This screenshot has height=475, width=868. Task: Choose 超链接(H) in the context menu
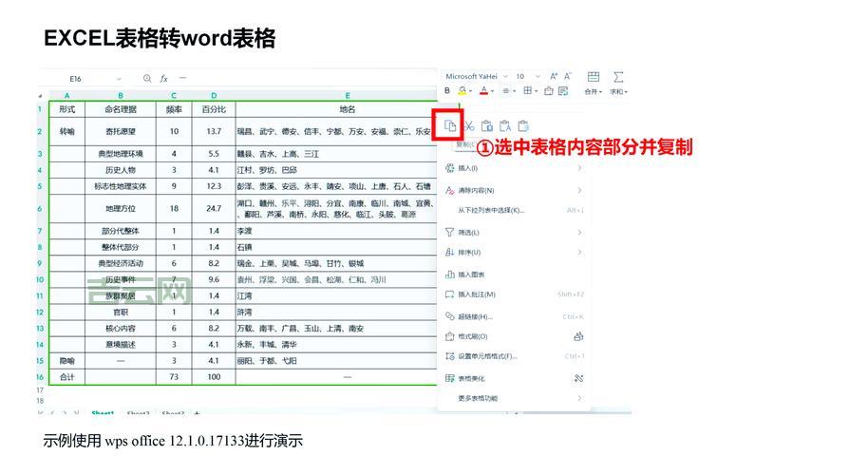tap(514, 316)
